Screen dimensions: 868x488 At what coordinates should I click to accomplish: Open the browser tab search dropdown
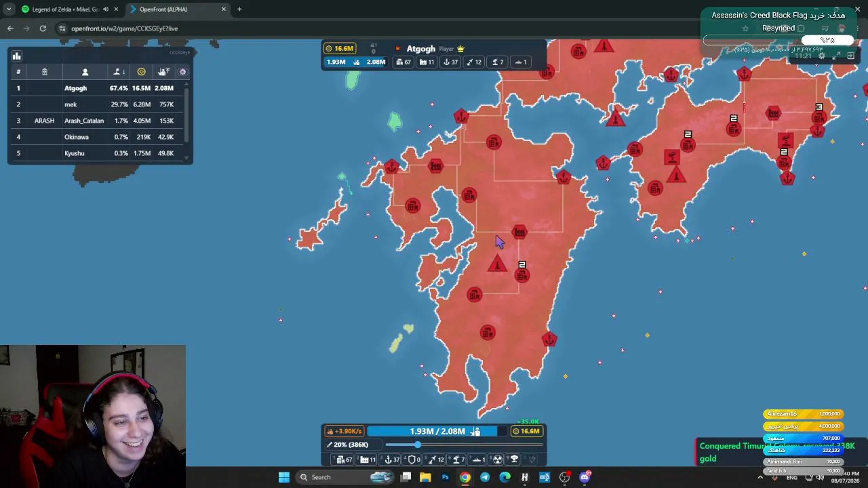8,9
